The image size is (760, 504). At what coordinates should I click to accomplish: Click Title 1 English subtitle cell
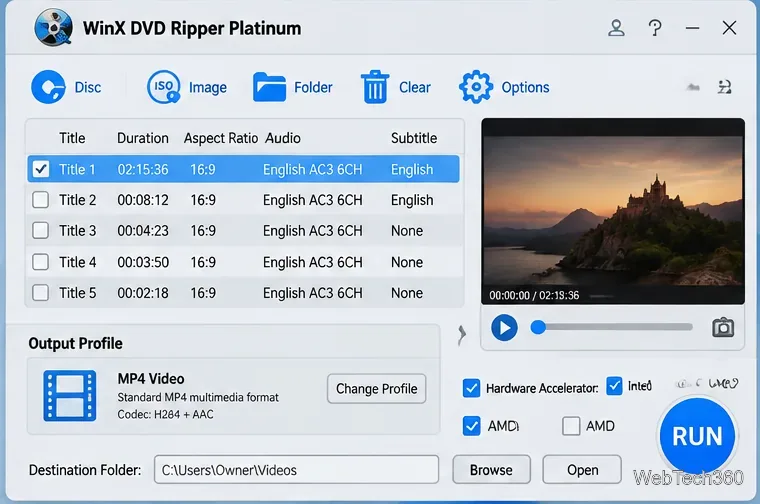[x=412, y=169]
